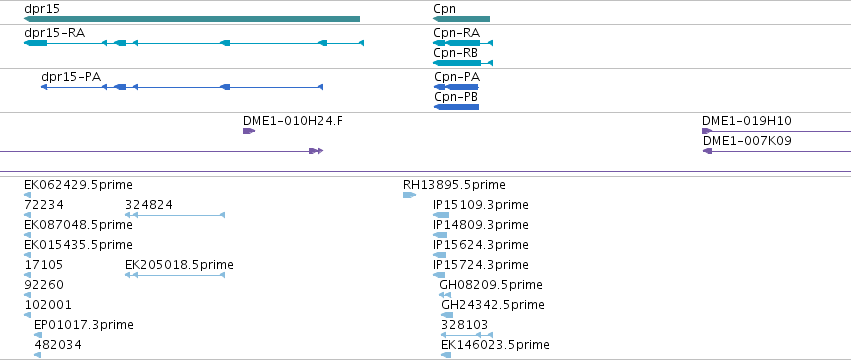This screenshot has height=360, width=851.
Task: Select the EK205018.5prime EST feature
Action: (x=175, y=275)
